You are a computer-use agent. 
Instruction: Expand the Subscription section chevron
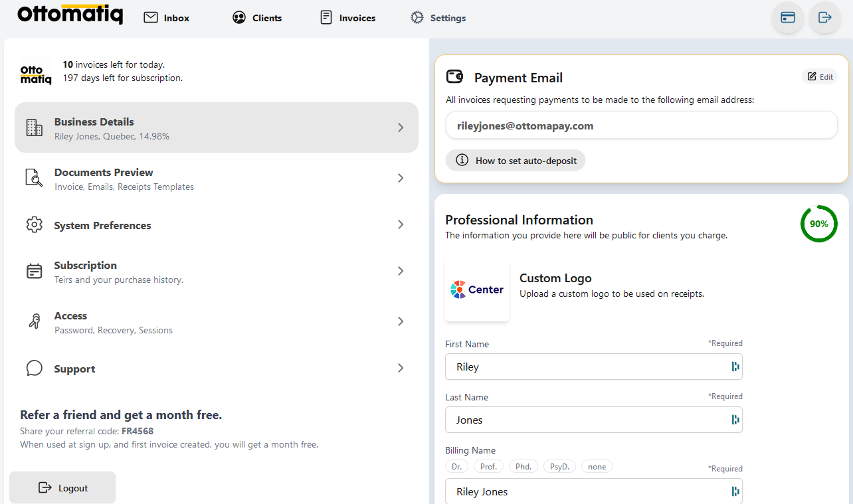(x=401, y=271)
